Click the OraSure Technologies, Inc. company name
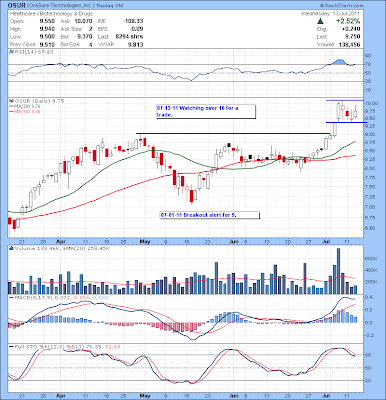The height and width of the screenshot is (400, 386). click(x=60, y=6)
